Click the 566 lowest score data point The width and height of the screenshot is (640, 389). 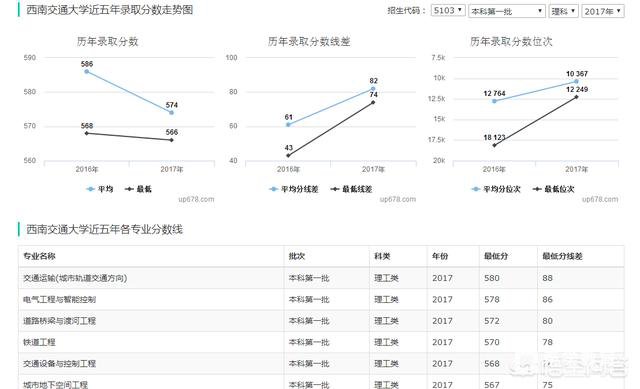point(171,140)
